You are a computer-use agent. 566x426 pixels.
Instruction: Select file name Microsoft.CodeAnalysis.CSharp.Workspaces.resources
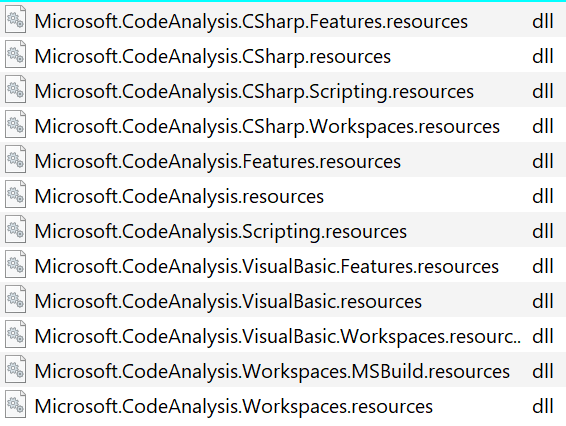coord(267,127)
